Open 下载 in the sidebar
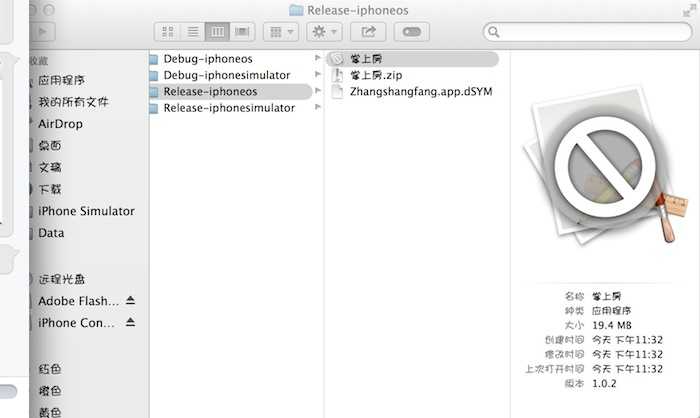Image resolution: width=700 pixels, height=418 pixels. [50, 189]
